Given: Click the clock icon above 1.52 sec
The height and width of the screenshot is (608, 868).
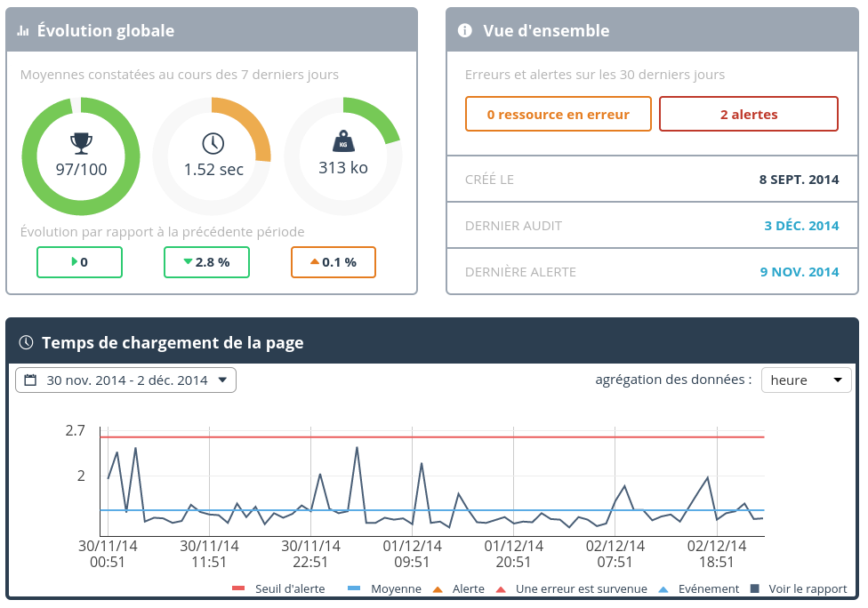Looking at the screenshot, I should coord(213,143).
